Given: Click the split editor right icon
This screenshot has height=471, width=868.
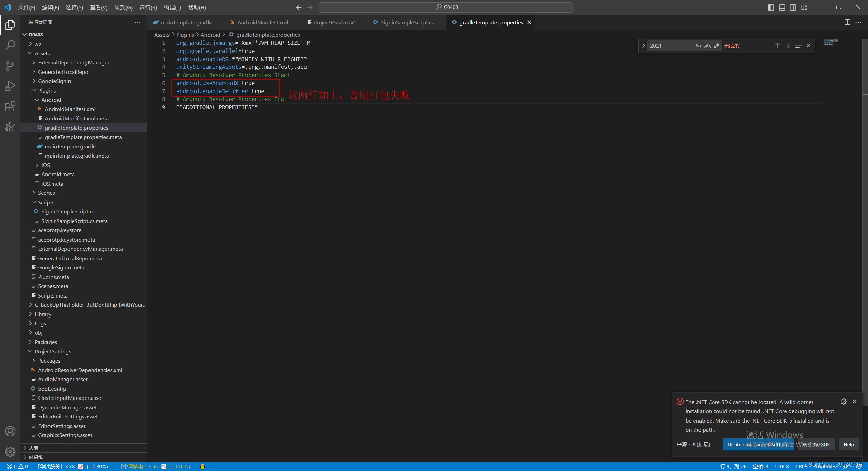Looking at the screenshot, I should tap(847, 22).
